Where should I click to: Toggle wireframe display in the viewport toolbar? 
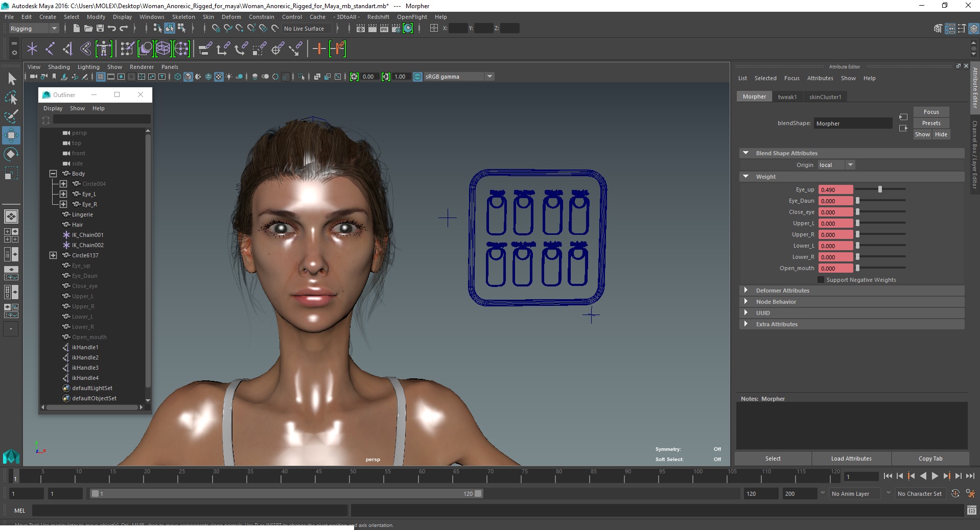pyautogui.click(x=178, y=77)
